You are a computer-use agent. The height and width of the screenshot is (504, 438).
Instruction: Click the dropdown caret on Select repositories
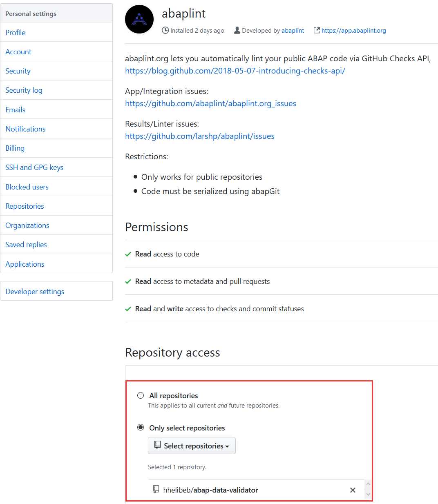point(227,446)
